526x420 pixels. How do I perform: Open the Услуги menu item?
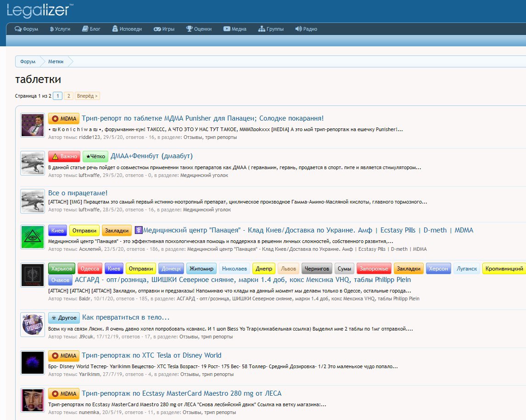pos(60,29)
